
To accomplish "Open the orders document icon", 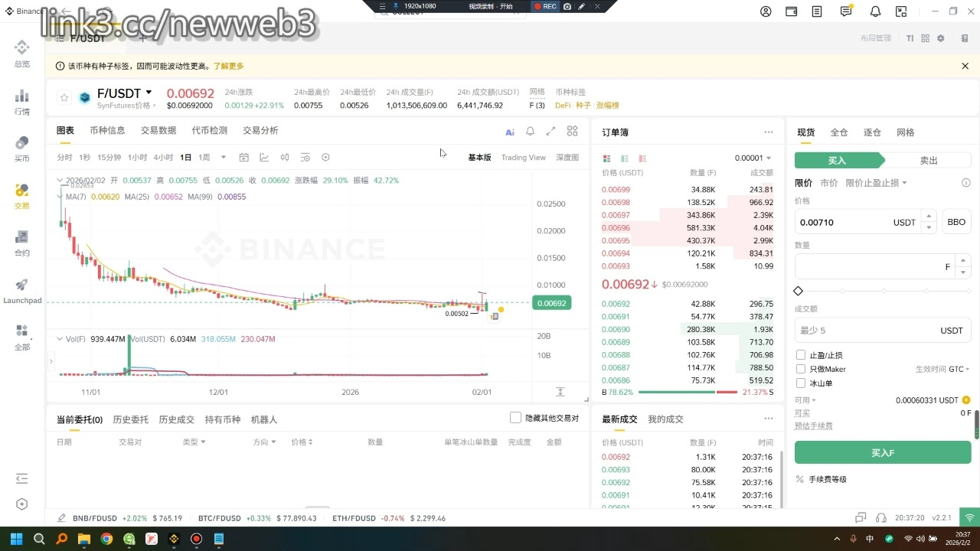I will click(818, 11).
